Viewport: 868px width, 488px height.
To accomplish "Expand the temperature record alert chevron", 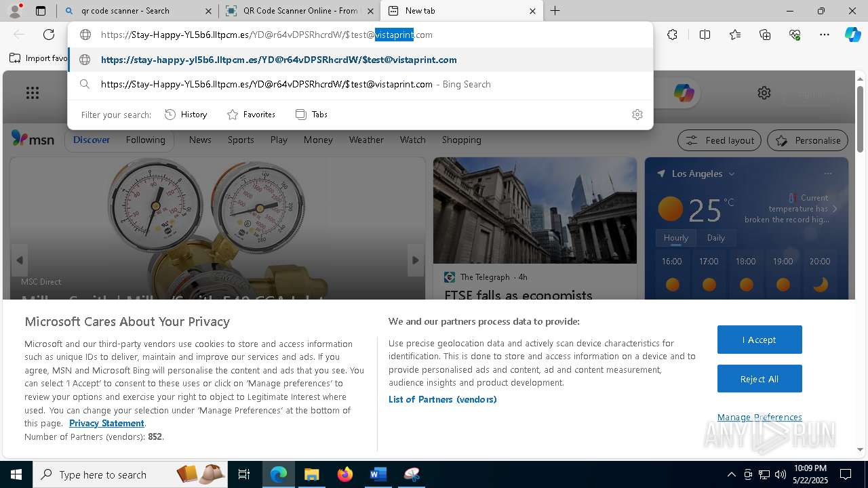I will pos(835,209).
